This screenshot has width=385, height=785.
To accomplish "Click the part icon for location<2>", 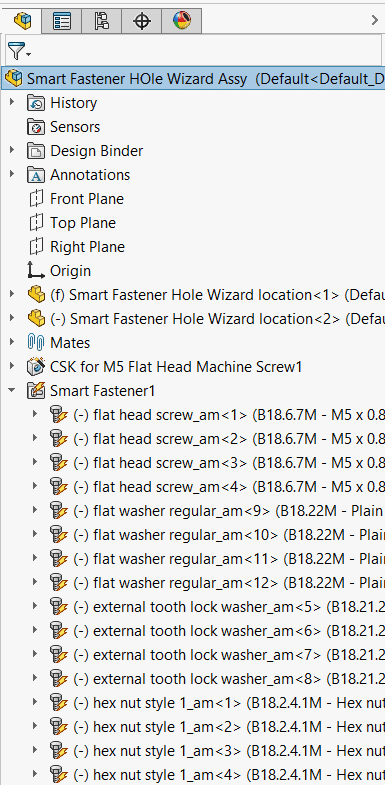I will click(36, 319).
